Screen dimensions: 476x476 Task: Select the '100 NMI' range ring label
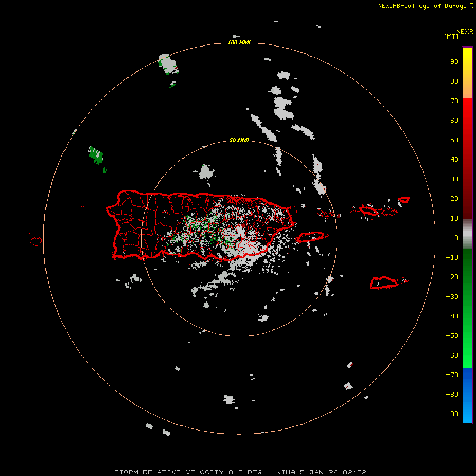click(239, 42)
